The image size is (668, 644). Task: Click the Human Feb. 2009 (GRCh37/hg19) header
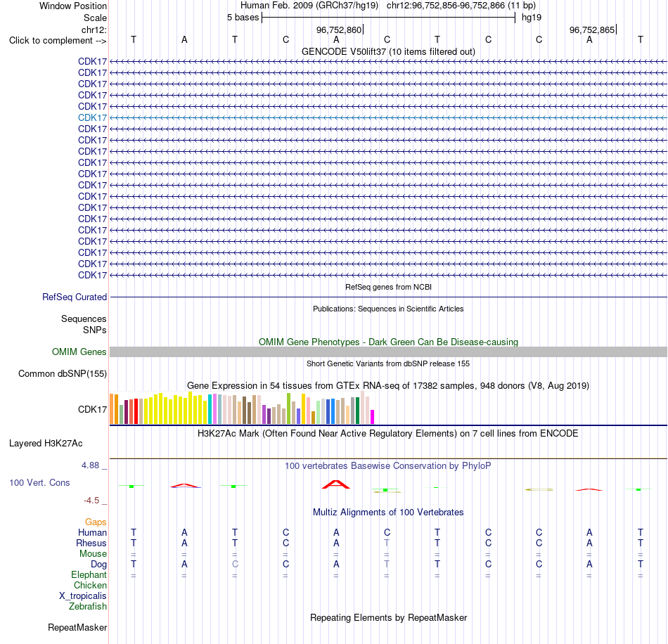pyautogui.click(x=309, y=6)
